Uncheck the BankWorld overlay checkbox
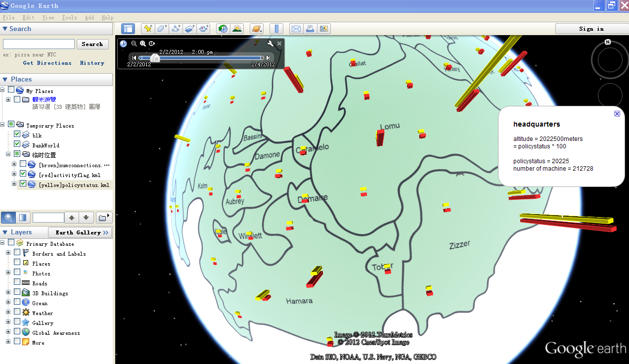The height and width of the screenshot is (364, 629). coord(17,144)
